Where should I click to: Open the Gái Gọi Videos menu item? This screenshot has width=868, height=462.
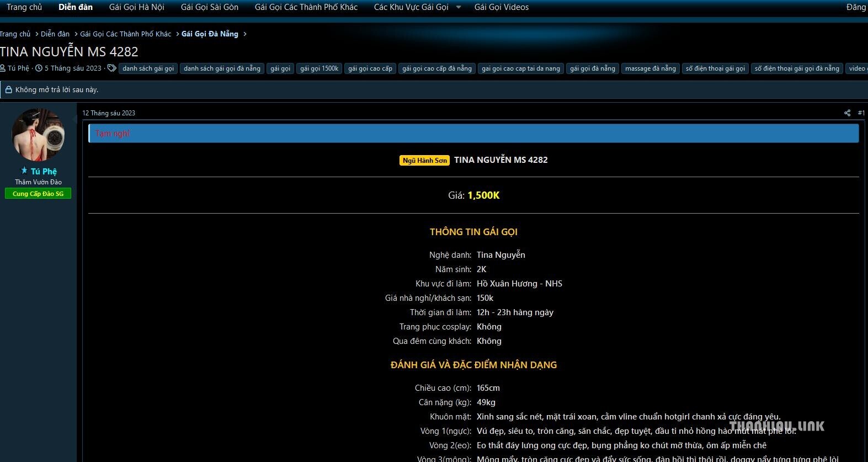[x=502, y=7]
